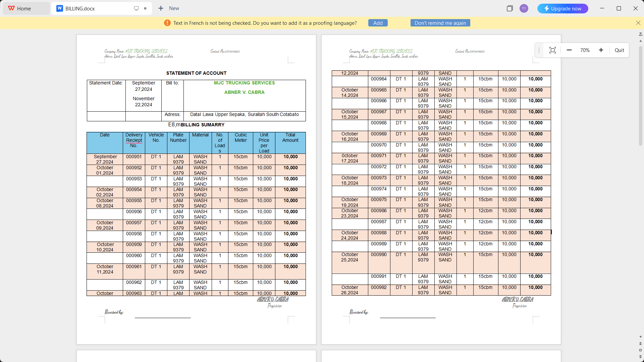Image resolution: width=644 pixels, height=362 pixels.
Task: Click the Upgrade now button
Action: click(x=562, y=8)
